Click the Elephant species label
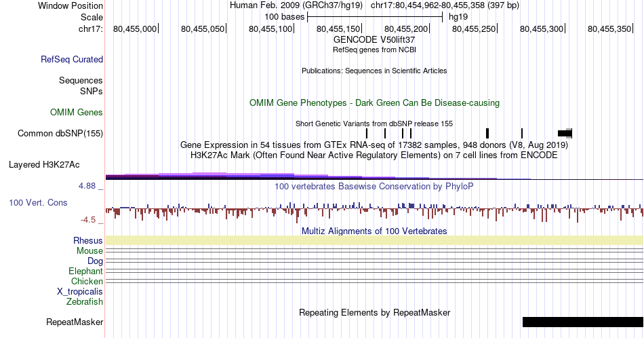 coord(86,271)
